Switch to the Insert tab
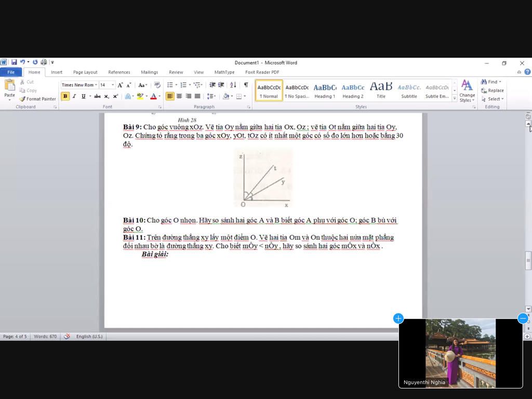The image size is (532, 399). point(57,72)
